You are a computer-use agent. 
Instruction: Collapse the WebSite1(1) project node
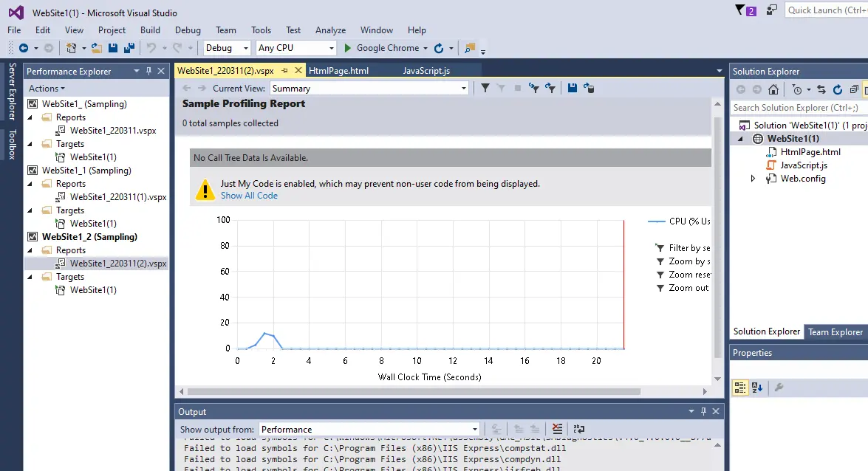741,139
